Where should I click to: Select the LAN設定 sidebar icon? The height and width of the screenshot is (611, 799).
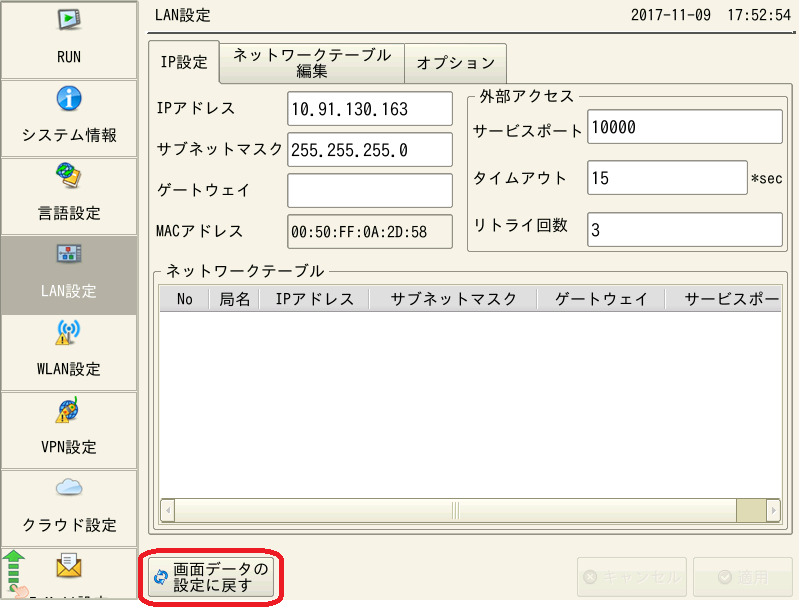point(69,255)
